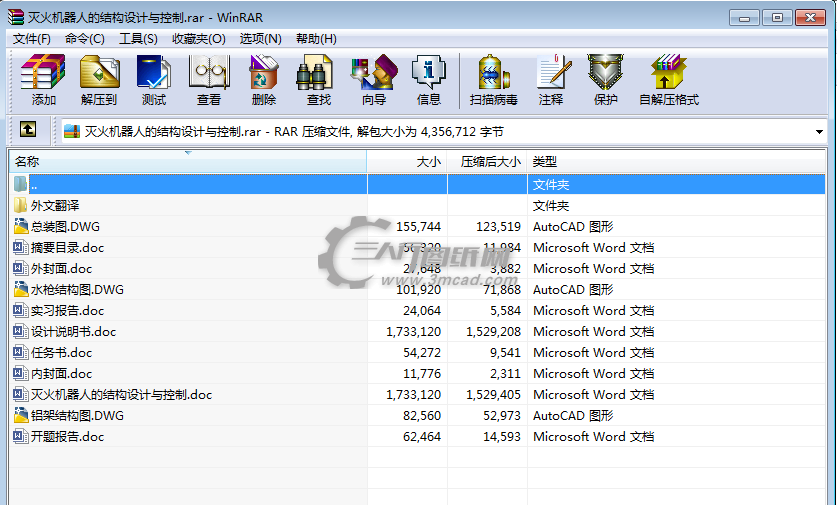Open the 文件(F) menu

pyautogui.click(x=31, y=39)
